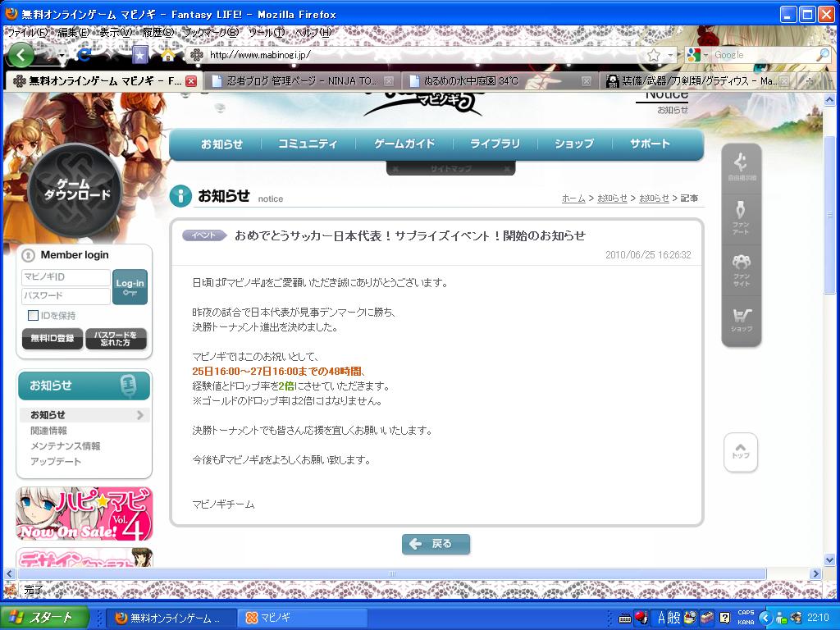Click the IME keyboard icon in language bar
Viewport: 840px width, 630px height.
point(624,619)
